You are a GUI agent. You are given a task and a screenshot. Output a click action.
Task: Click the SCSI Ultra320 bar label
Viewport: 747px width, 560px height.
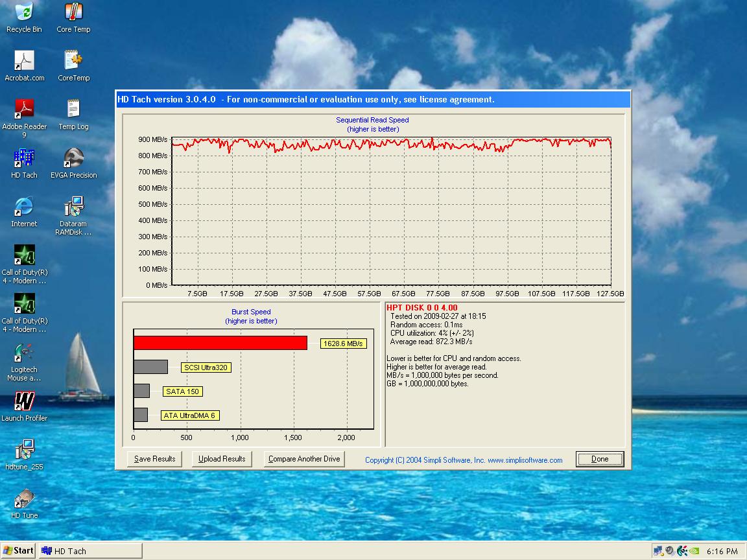(x=206, y=367)
